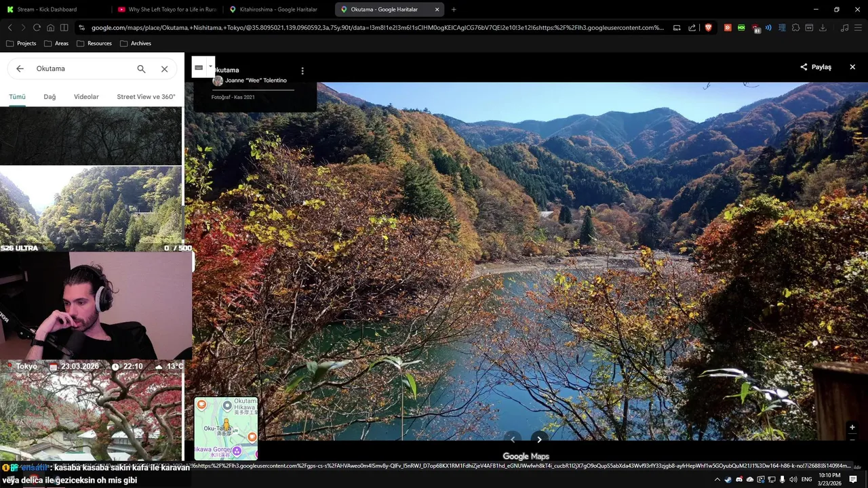Open the volume speaker tray icon
Screen dimensions: 868x488
793,479
